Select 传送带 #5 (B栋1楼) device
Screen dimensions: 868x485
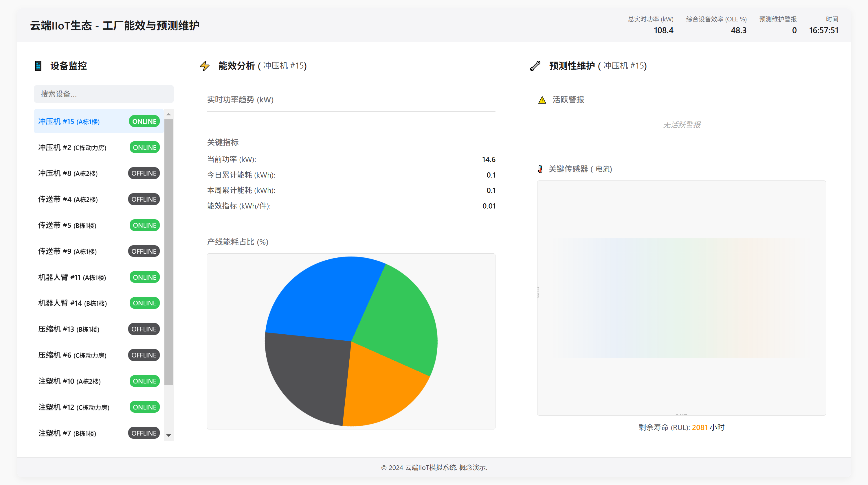(67, 225)
